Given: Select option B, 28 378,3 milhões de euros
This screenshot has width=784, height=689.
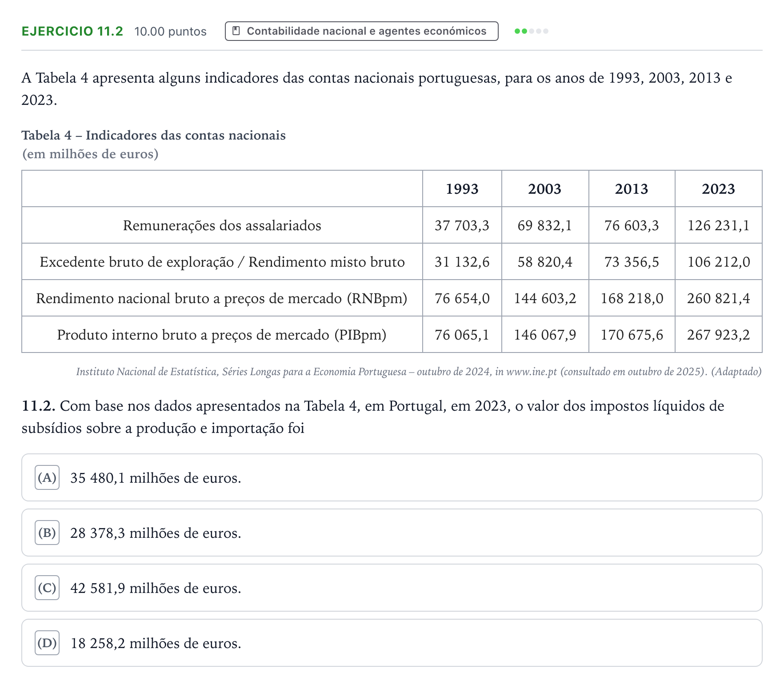Looking at the screenshot, I should tap(392, 533).
